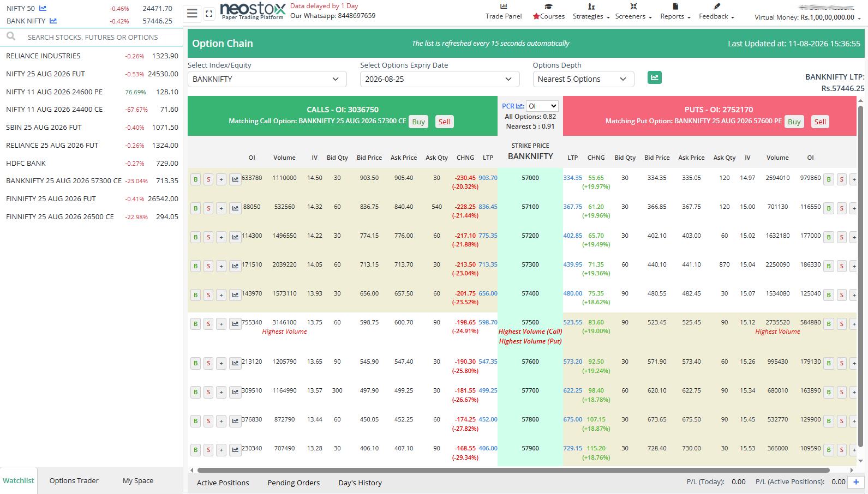Open BANK NIFTY chart icon
868x494 pixels.
(x=53, y=21)
